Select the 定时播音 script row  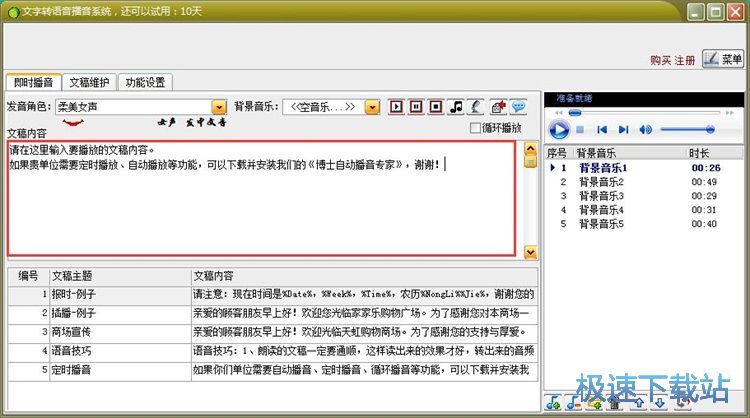pyautogui.click(x=273, y=370)
